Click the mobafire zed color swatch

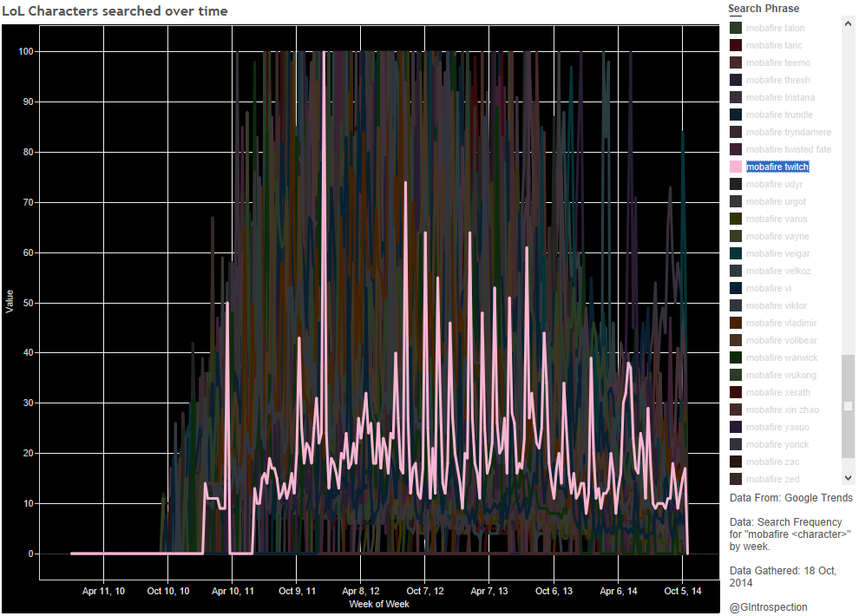(x=736, y=479)
